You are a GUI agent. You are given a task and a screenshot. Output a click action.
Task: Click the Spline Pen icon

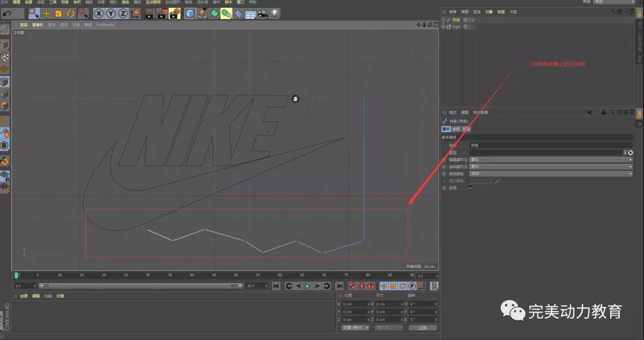[x=202, y=14]
